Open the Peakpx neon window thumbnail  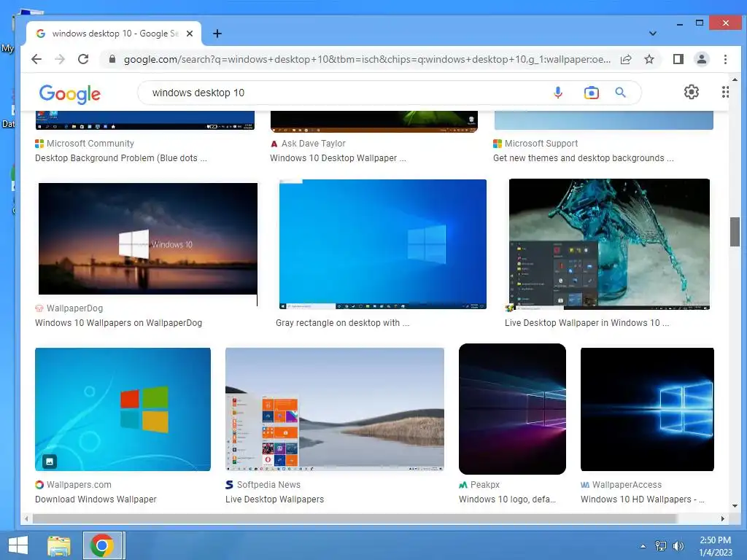[x=512, y=409]
